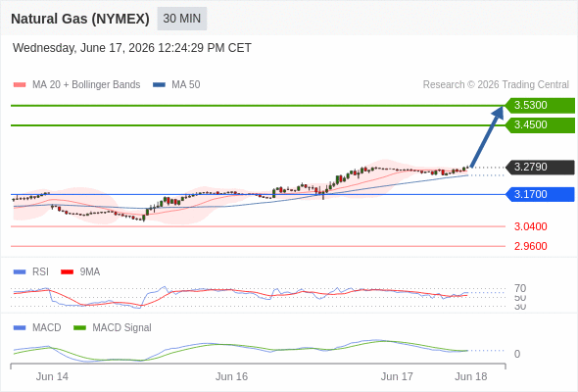Click the 2.9600 red support label

pyautogui.click(x=530, y=246)
